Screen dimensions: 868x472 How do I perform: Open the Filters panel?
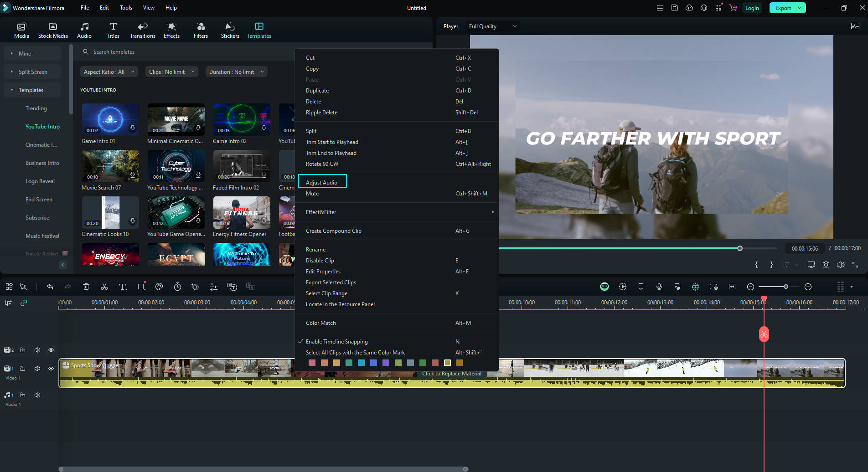click(x=201, y=30)
